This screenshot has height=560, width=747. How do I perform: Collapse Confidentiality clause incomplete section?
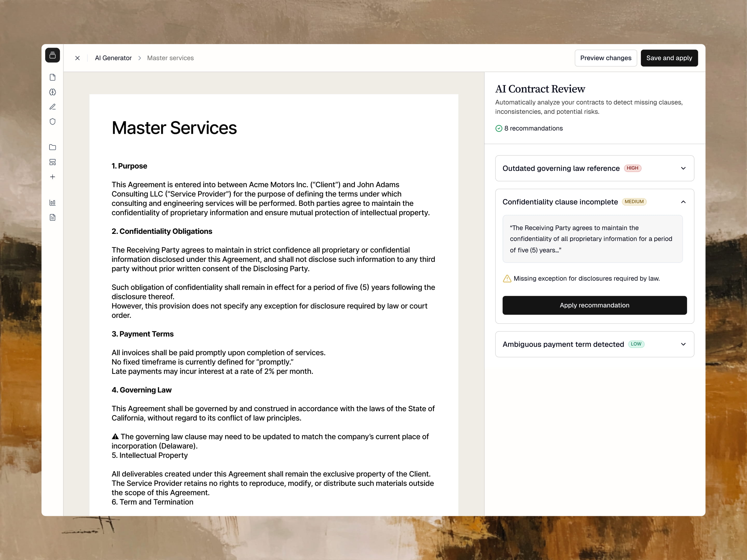(x=683, y=202)
